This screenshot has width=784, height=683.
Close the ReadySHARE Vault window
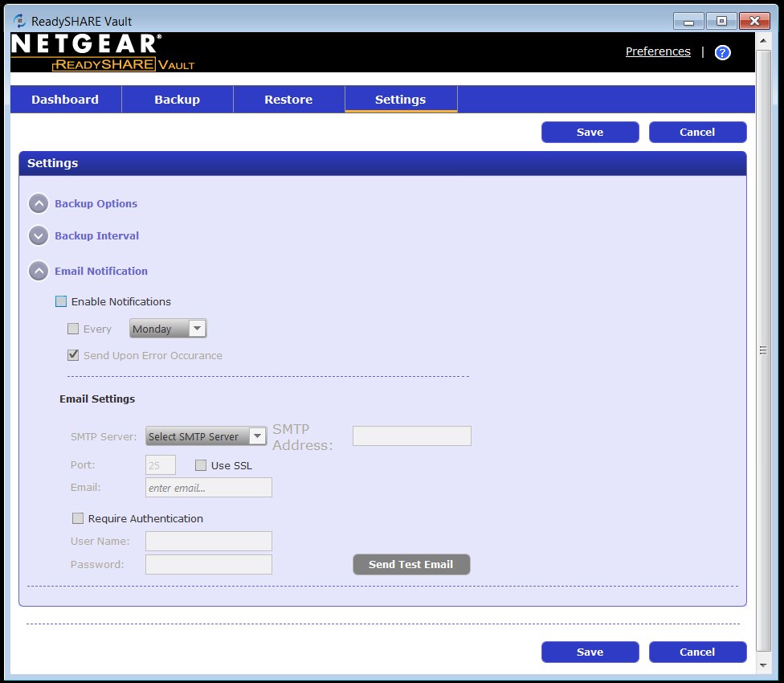(754, 21)
